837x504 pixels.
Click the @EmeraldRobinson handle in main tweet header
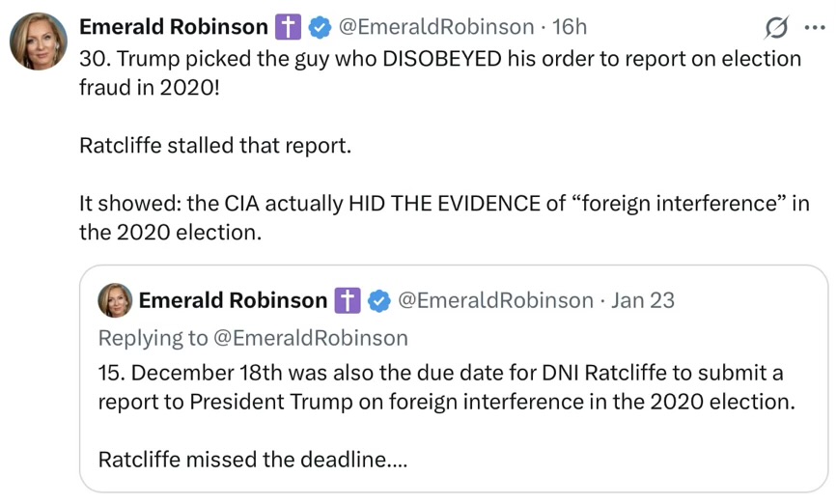pyautogui.click(x=434, y=27)
